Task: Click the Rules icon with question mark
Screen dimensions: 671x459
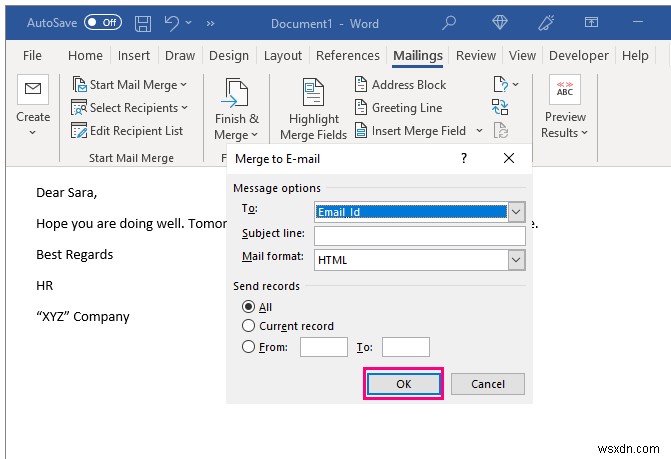Action: pyautogui.click(x=501, y=84)
